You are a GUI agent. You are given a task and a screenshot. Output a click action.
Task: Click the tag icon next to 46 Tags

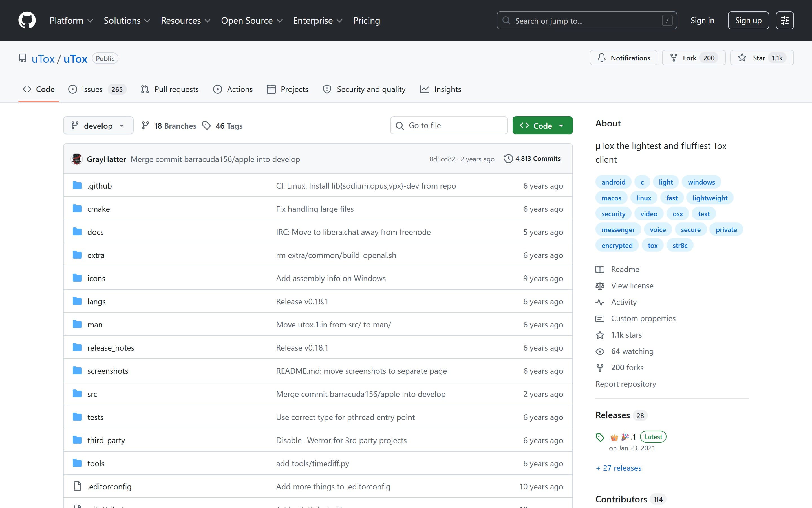pos(207,126)
